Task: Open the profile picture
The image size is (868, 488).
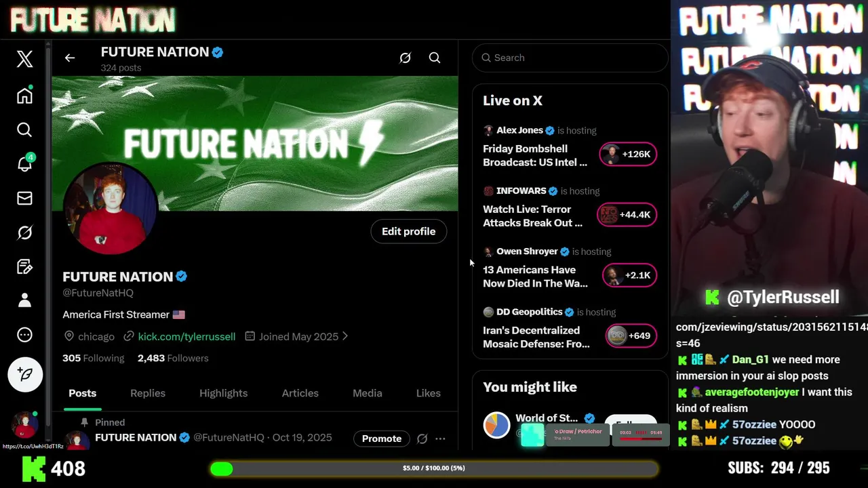Action: tap(111, 209)
